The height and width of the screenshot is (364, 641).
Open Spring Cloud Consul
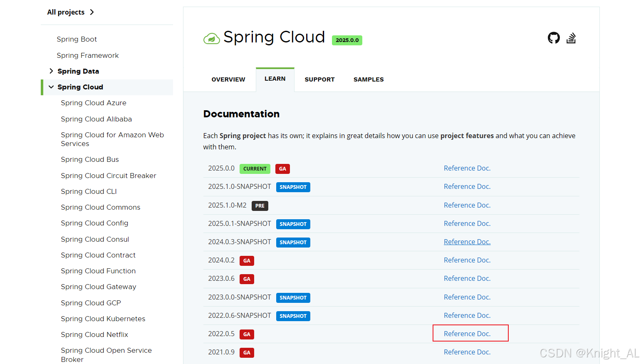click(x=95, y=239)
